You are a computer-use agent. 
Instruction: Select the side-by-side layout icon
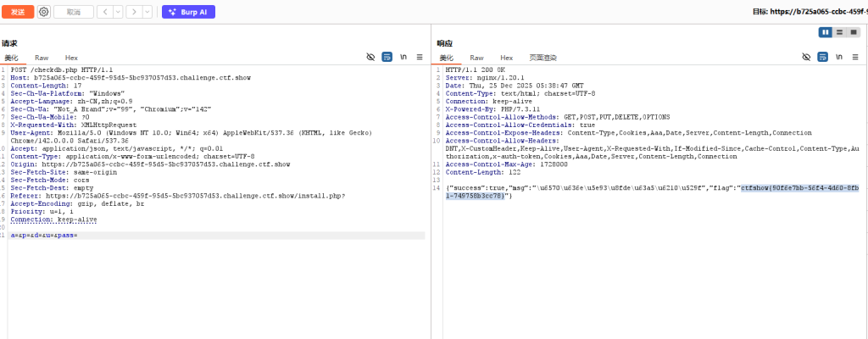(825, 31)
